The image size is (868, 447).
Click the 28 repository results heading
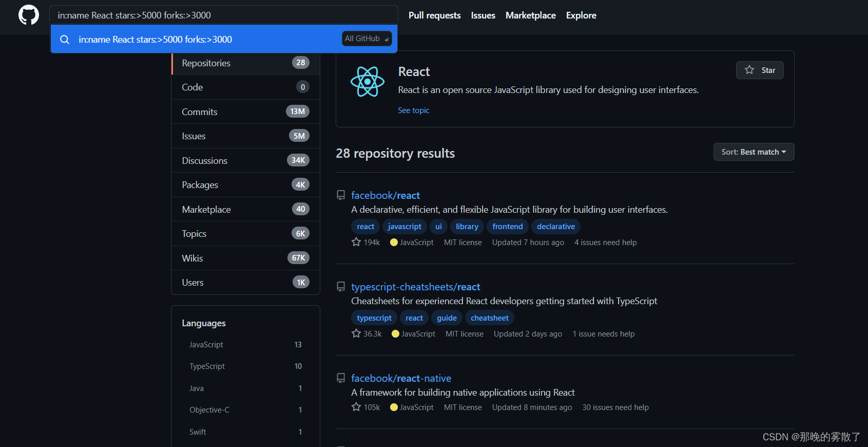[395, 154]
